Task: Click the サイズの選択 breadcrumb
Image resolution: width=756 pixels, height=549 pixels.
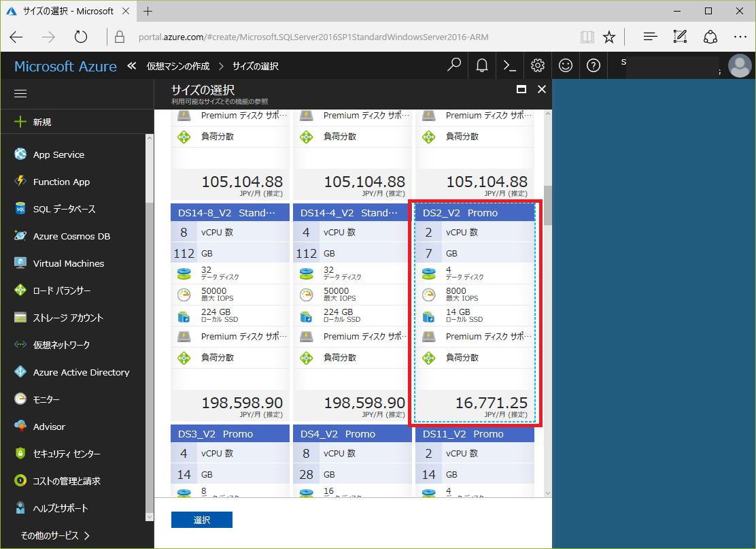Action: [x=255, y=66]
